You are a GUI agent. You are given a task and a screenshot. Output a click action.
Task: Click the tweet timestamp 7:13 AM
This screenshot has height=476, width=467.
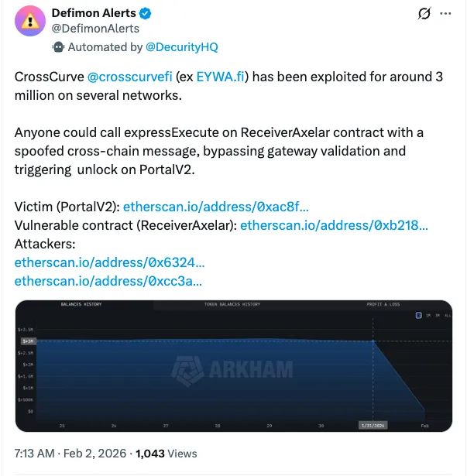[x=35, y=453]
